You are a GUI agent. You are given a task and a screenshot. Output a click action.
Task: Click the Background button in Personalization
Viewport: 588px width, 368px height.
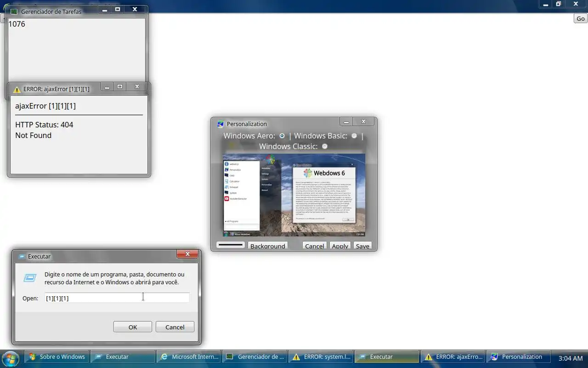pyautogui.click(x=268, y=246)
